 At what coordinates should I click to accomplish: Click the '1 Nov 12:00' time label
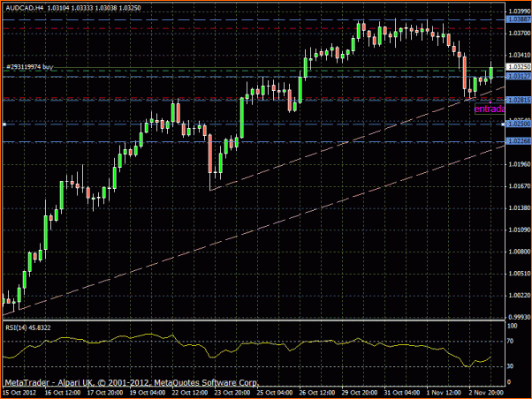point(445,393)
